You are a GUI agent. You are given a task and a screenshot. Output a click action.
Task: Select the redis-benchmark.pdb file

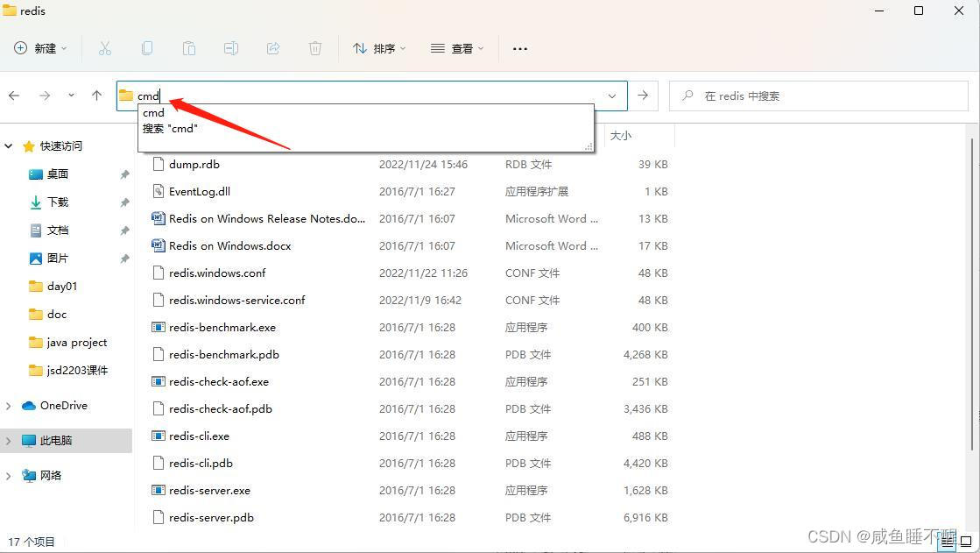(223, 355)
